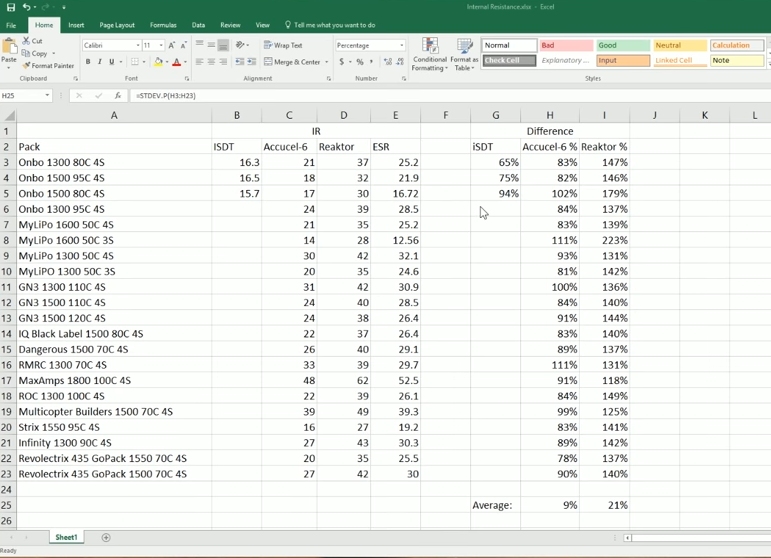The image size is (771, 558).
Task: Open the Merge & Center dropdown arrow
Action: click(x=326, y=62)
